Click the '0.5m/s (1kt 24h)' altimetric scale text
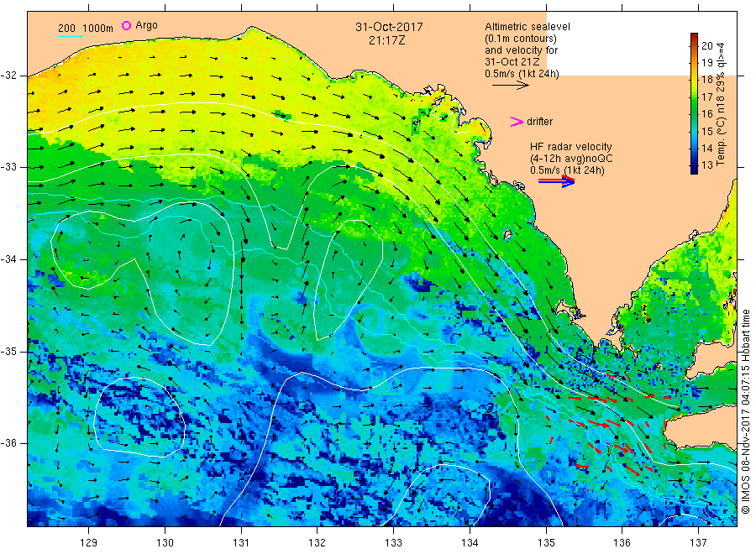 tap(522, 74)
